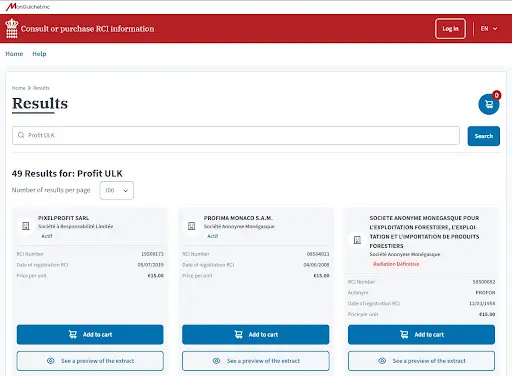
Task: Click the cart badge showing 0
Action: pos(496,95)
